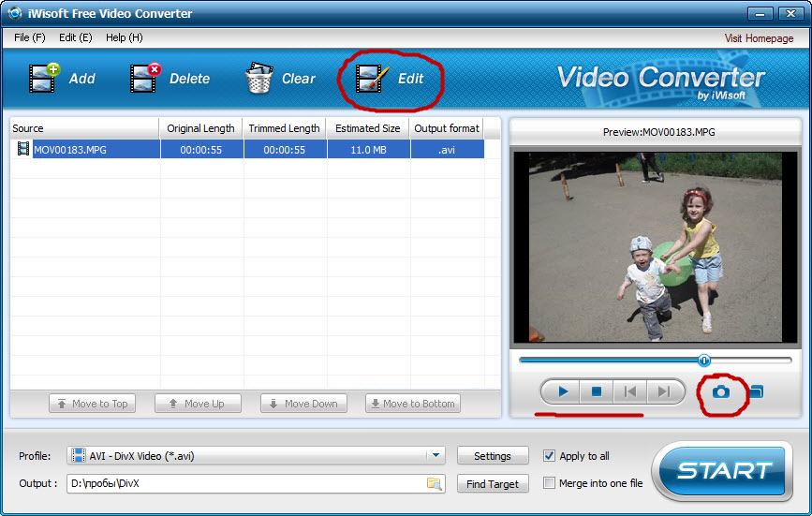Screen dimensions: 812x516
Task: Click the .avi output format cell
Action: 448,150
